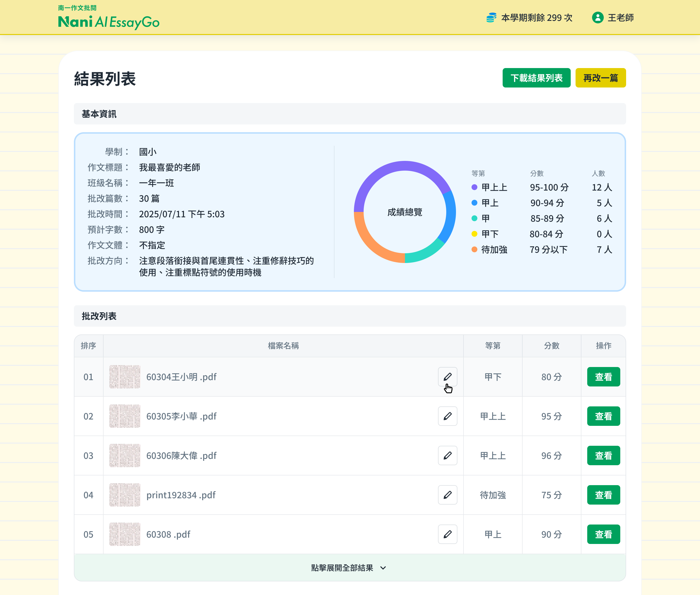The height and width of the screenshot is (595, 700).
Task: Click the edit pencil in the 60308.pdf row
Action: click(447, 534)
